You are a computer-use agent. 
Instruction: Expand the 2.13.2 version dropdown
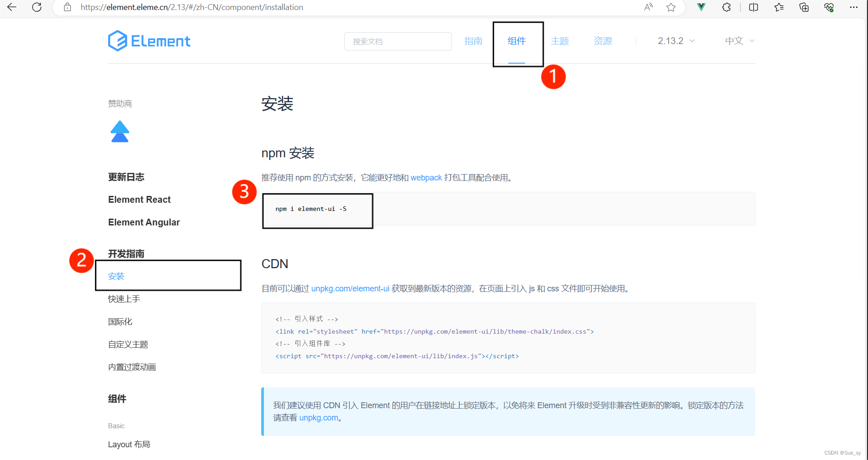click(676, 41)
